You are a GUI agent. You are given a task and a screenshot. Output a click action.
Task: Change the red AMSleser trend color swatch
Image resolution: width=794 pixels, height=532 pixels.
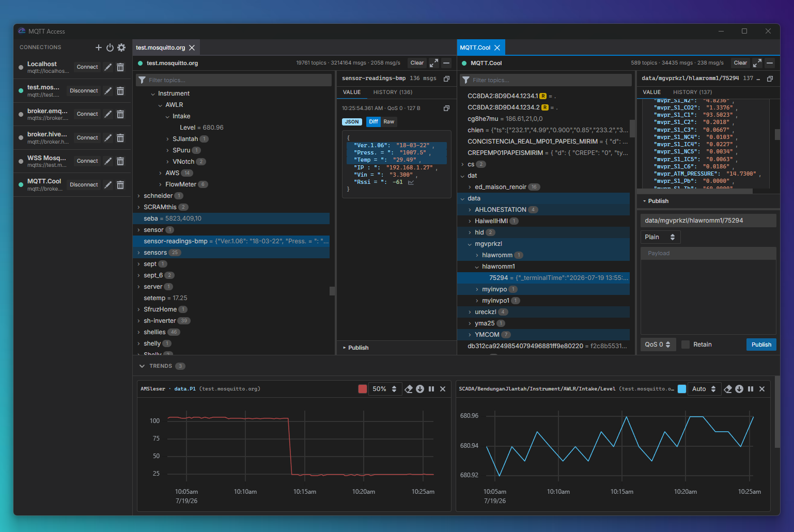coord(363,389)
